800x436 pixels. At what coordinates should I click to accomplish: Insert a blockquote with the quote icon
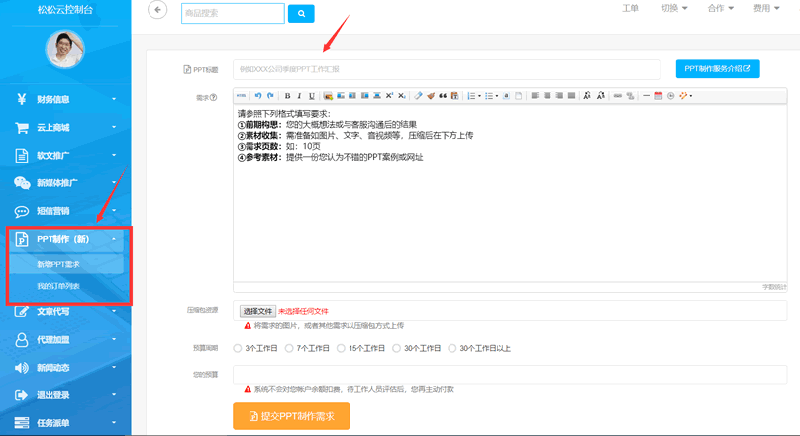click(x=443, y=96)
